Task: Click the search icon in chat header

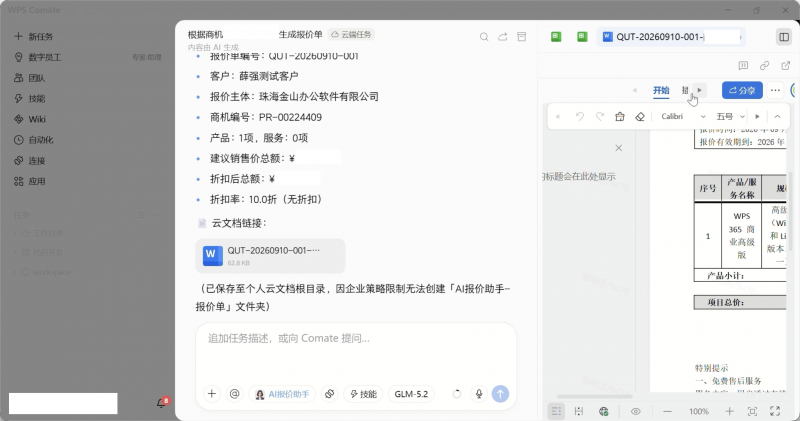Action: (484, 37)
